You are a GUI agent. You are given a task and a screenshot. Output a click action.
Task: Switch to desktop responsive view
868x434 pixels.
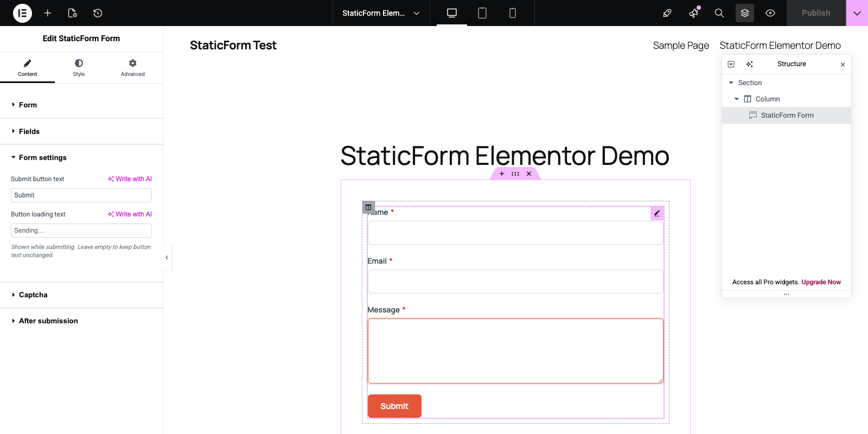(452, 13)
